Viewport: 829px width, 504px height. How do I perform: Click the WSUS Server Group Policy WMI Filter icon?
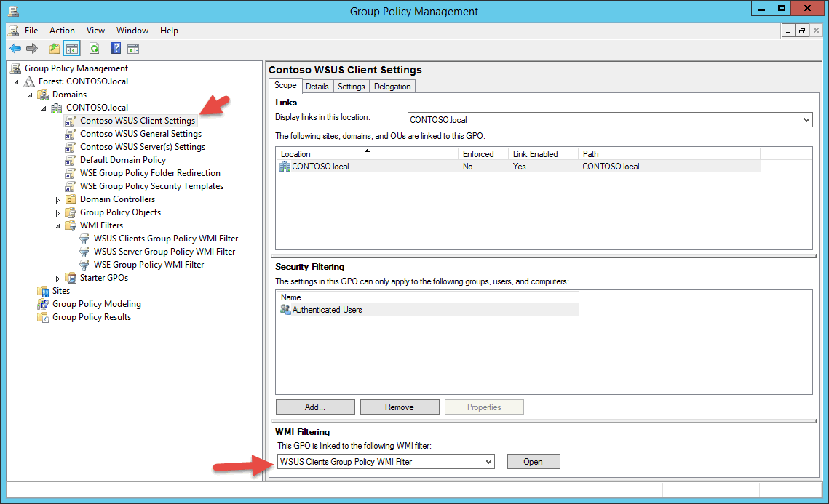click(x=84, y=252)
